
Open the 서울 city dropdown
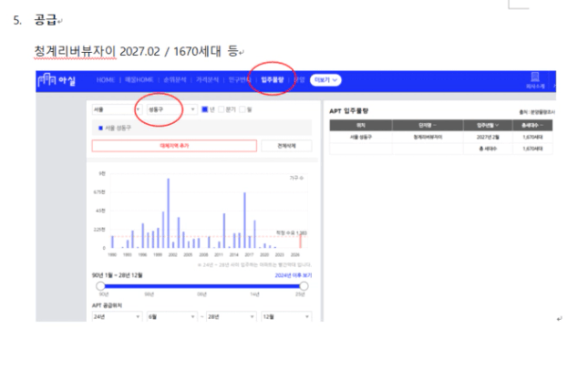tap(117, 109)
